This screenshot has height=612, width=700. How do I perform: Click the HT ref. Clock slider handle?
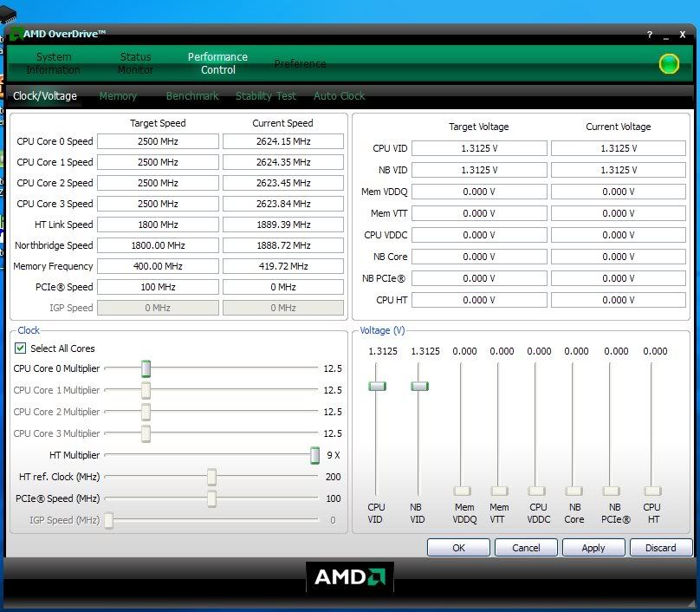[211, 477]
